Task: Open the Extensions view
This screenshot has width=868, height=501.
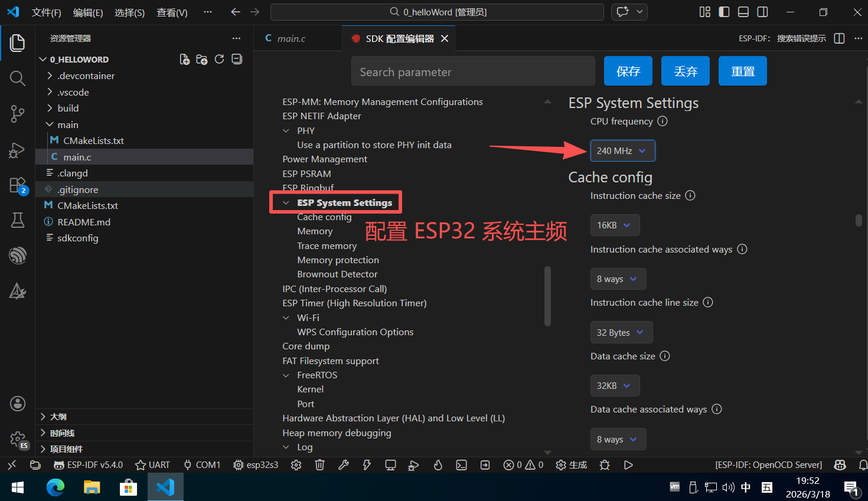Action: (18, 185)
